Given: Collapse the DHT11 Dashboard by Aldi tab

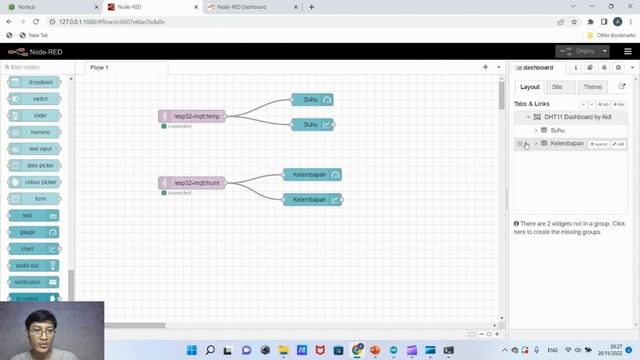Looking at the screenshot, I should (x=528, y=117).
